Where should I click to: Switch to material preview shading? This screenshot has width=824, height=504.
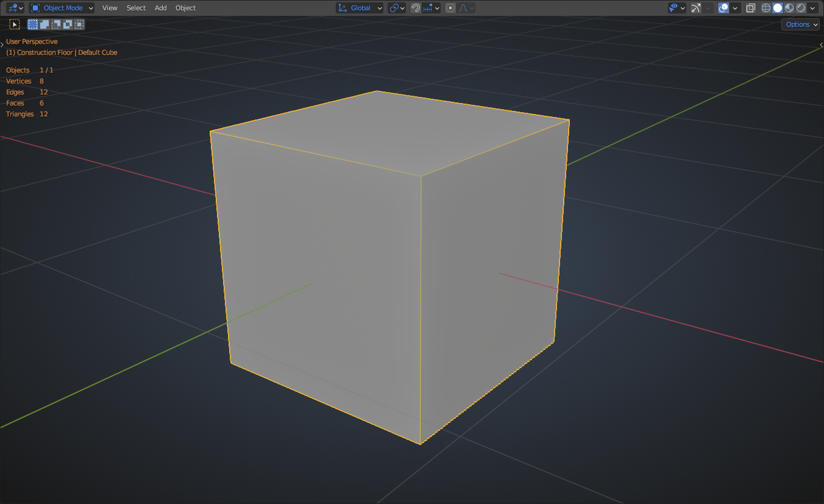click(789, 8)
